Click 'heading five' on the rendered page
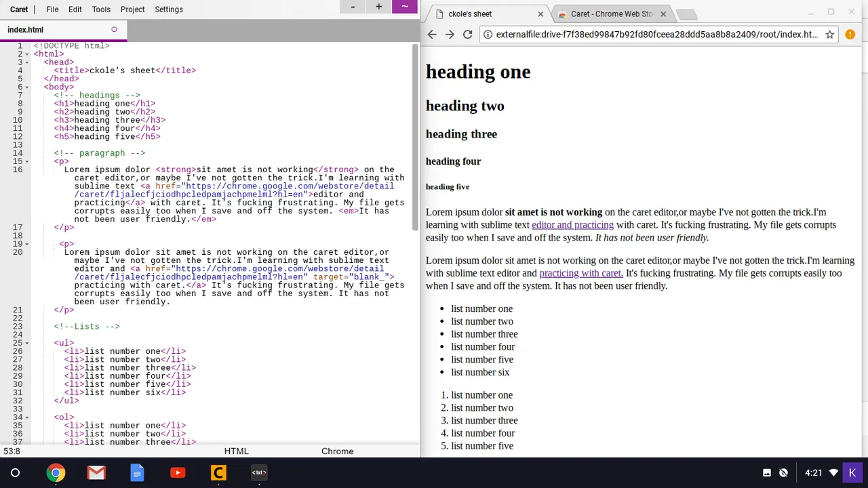Screen dimensions: 868x488 point(448,187)
